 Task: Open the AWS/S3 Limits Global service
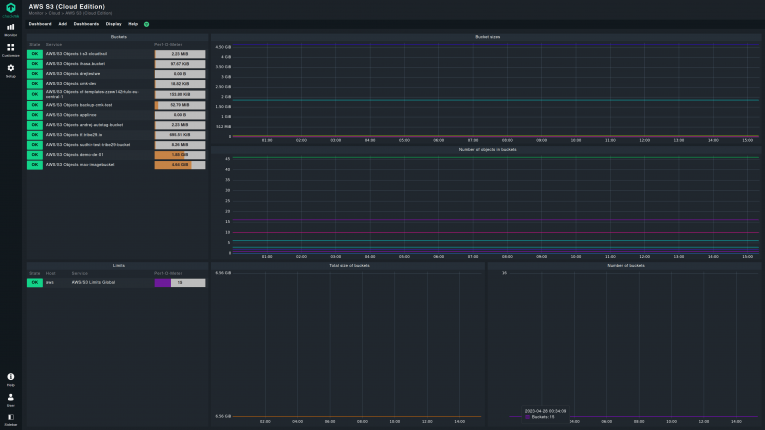[x=93, y=282]
